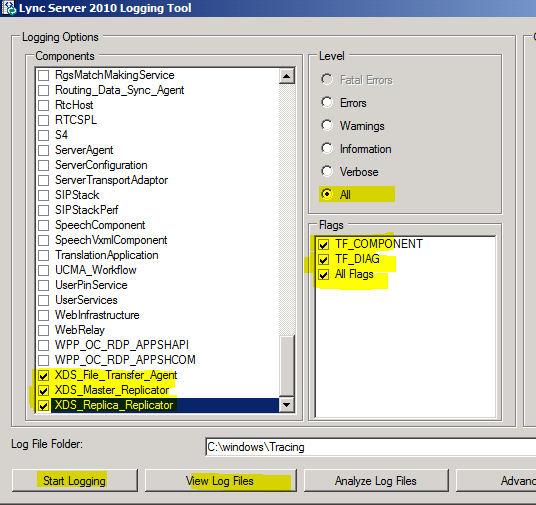536x505 pixels.
Task: Toggle the All Flags checkbox
Action: click(x=323, y=275)
